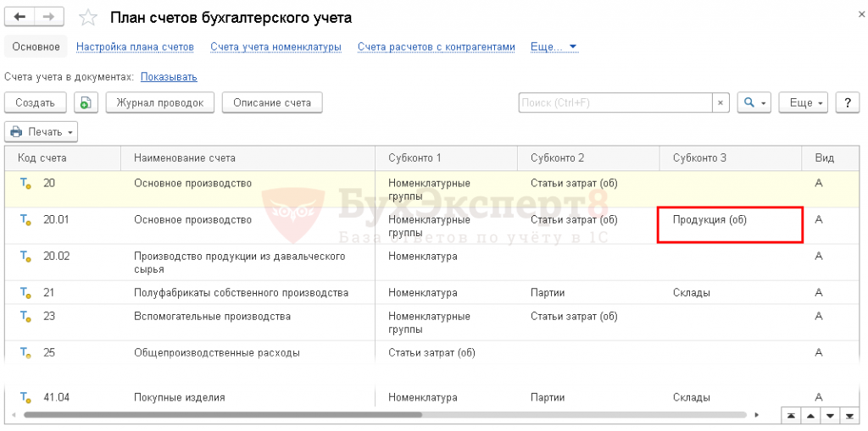Click the Субконто 3 column header

tap(731, 158)
